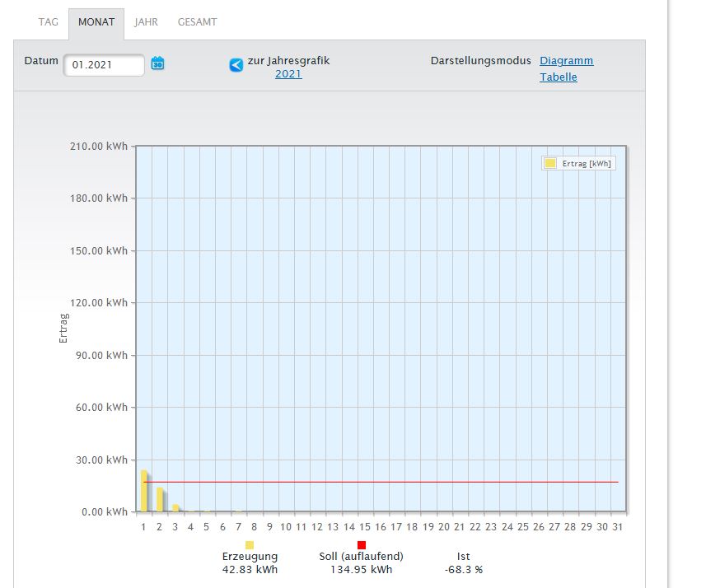Click the Ertrag [kWh] legend label
The image size is (706, 588).
(x=587, y=164)
